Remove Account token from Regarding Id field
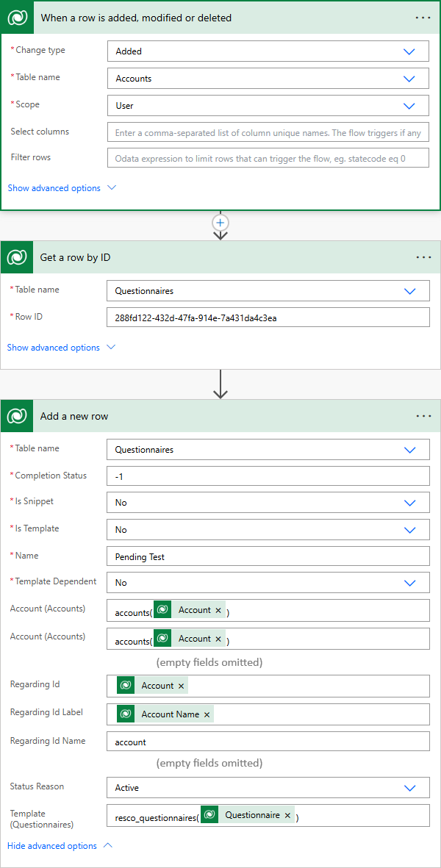 181,686
